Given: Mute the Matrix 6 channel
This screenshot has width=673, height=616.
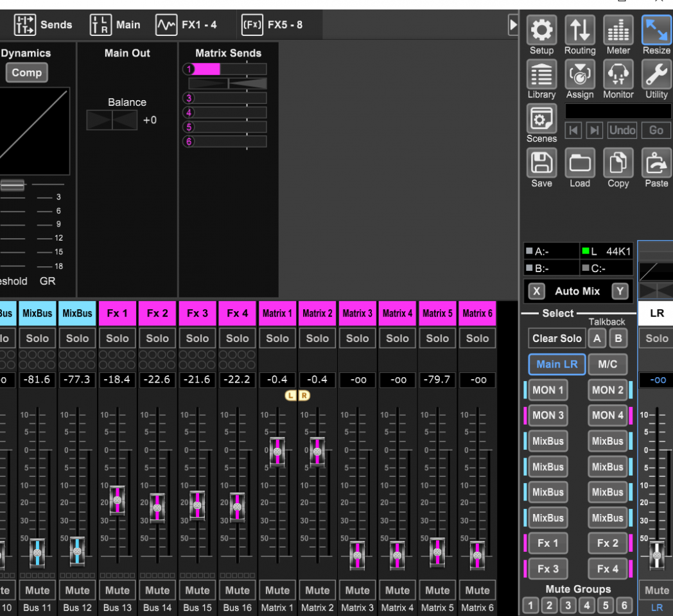Looking at the screenshot, I should pos(477,590).
